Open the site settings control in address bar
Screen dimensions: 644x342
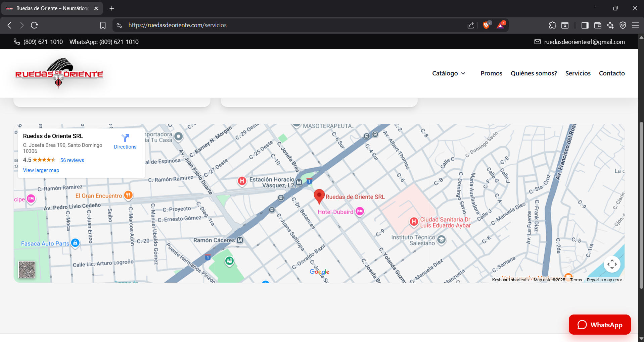(x=119, y=25)
